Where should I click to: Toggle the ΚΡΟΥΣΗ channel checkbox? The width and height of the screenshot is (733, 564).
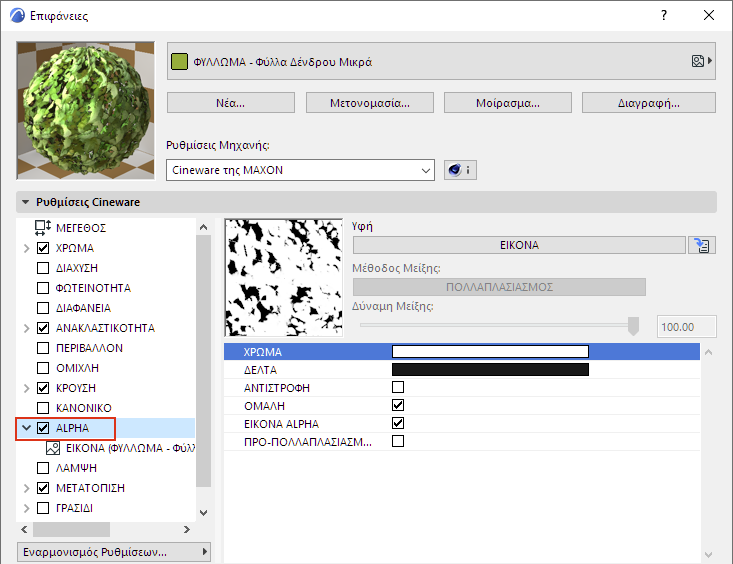[x=43, y=388]
